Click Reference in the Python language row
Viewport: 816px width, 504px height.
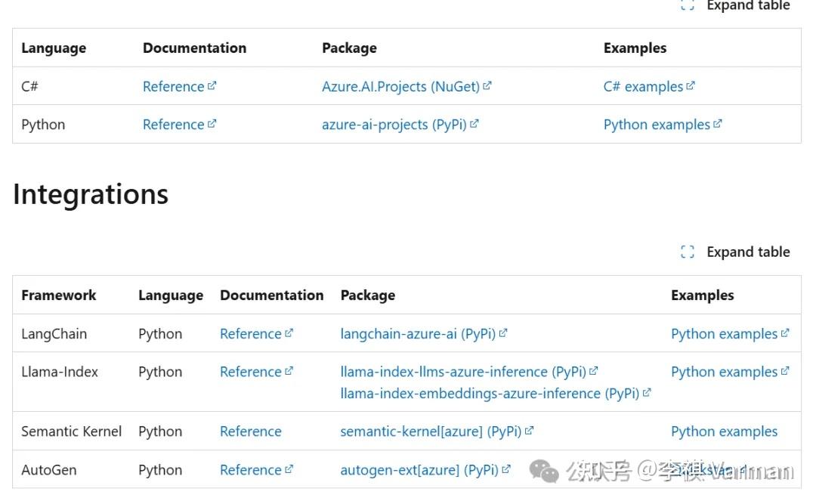coord(174,124)
